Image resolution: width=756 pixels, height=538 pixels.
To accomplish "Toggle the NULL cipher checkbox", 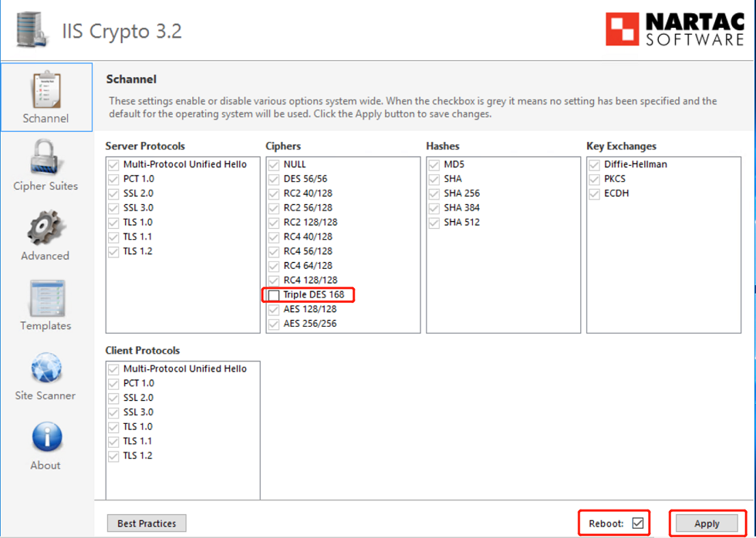I will [x=274, y=165].
